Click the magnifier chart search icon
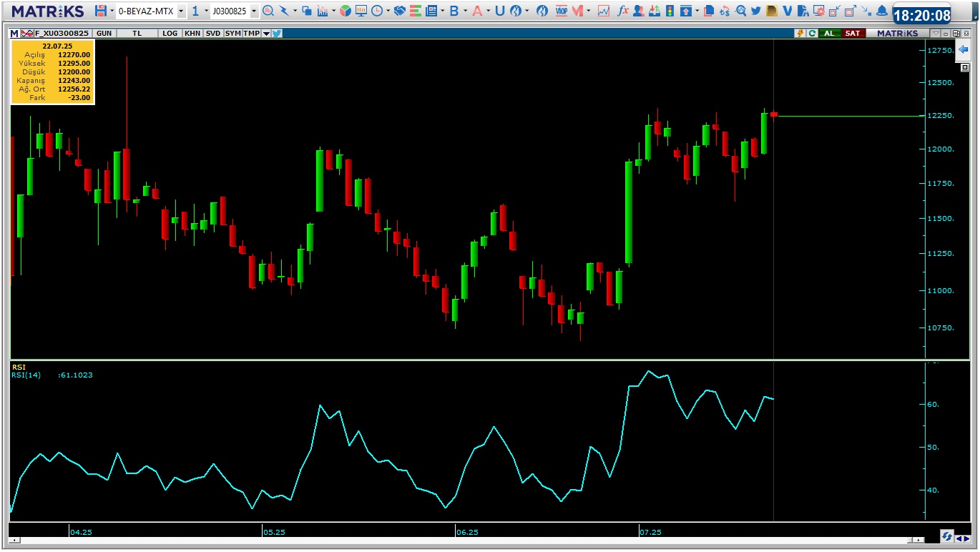Screen dimensions: 980x552 [x=268, y=11]
